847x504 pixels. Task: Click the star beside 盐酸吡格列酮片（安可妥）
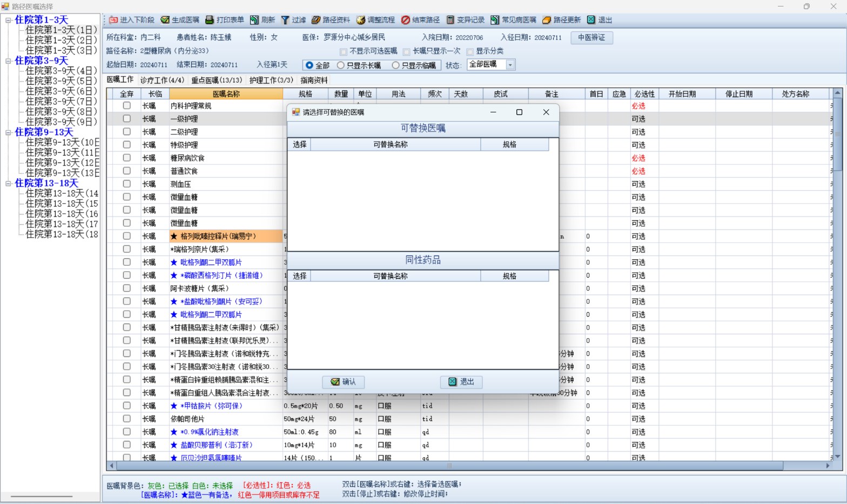click(174, 301)
